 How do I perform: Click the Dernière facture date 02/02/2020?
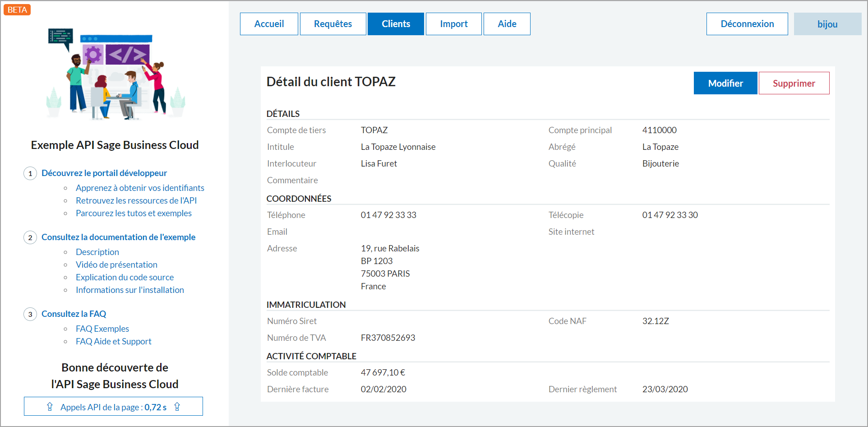[x=383, y=389]
